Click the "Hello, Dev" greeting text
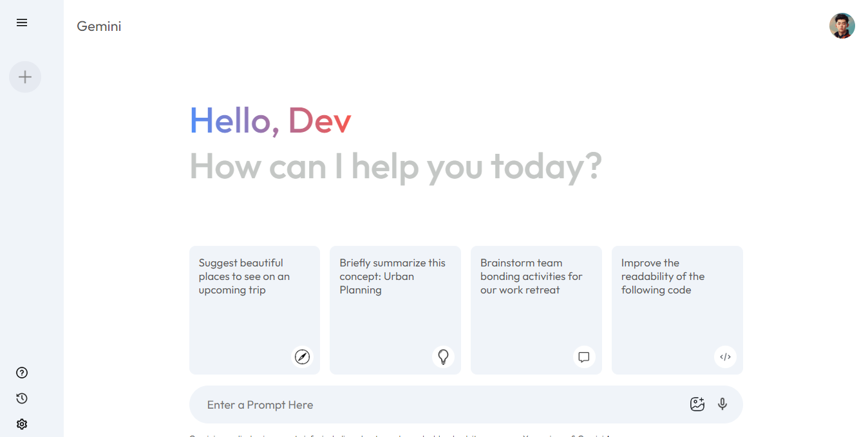 [x=270, y=120]
